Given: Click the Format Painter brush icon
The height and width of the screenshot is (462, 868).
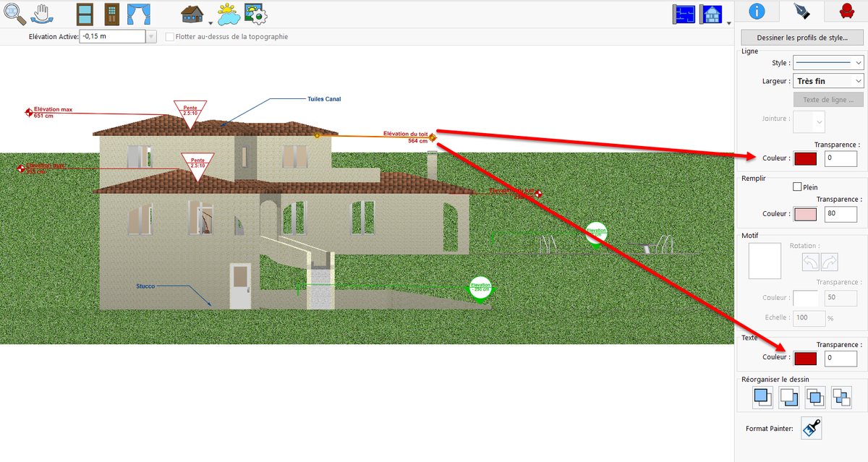Looking at the screenshot, I should pyautogui.click(x=812, y=428).
